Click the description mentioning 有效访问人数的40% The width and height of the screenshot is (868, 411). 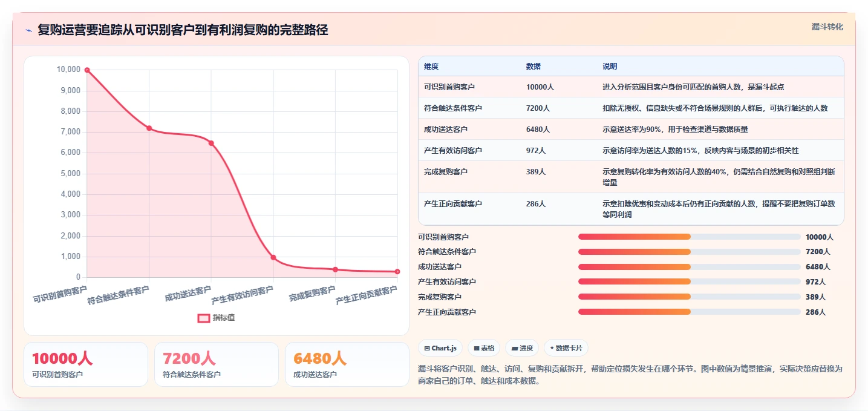click(719, 177)
